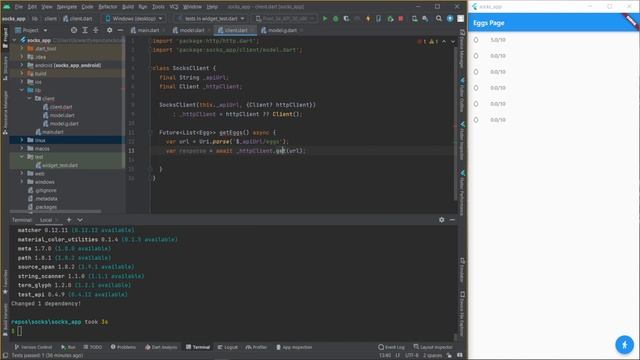Stop the running app with the red square

click(401, 18)
